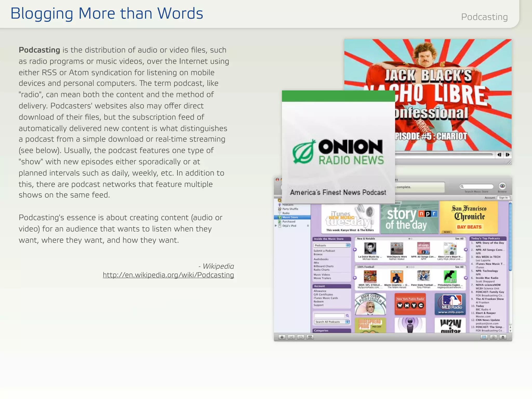This screenshot has height=399, width=532.
Task: Select "NOVA scienceNOW" in Top Podcasts
Action: [488, 285]
